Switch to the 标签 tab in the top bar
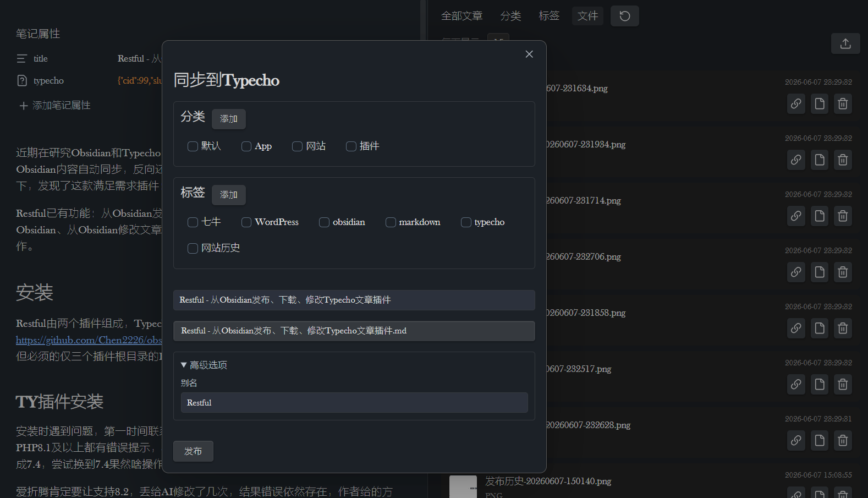This screenshot has width=868, height=498. pyautogui.click(x=549, y=16)
